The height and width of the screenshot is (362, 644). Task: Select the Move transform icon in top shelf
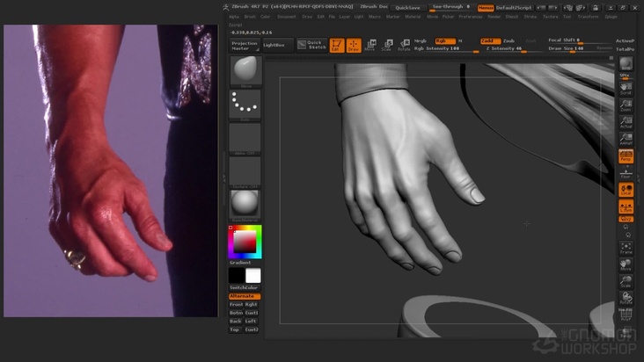coord(370,45)
